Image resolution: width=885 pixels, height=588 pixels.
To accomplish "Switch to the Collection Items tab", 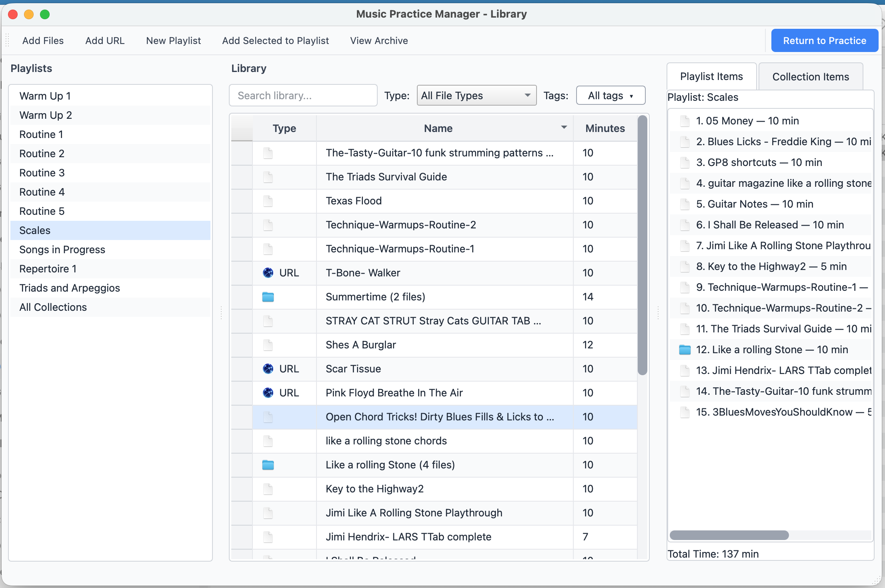I will (x=811, y=77).
